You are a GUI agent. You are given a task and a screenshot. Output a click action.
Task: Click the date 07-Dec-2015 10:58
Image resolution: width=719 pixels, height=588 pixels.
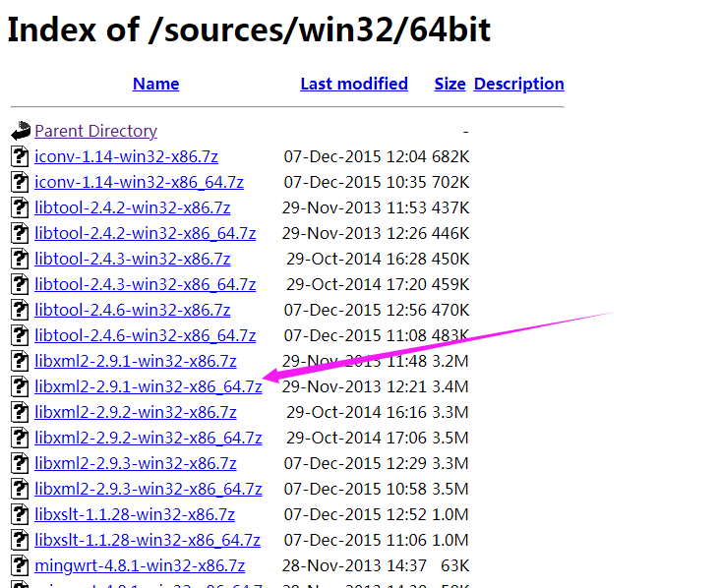[x=355, y=490]
